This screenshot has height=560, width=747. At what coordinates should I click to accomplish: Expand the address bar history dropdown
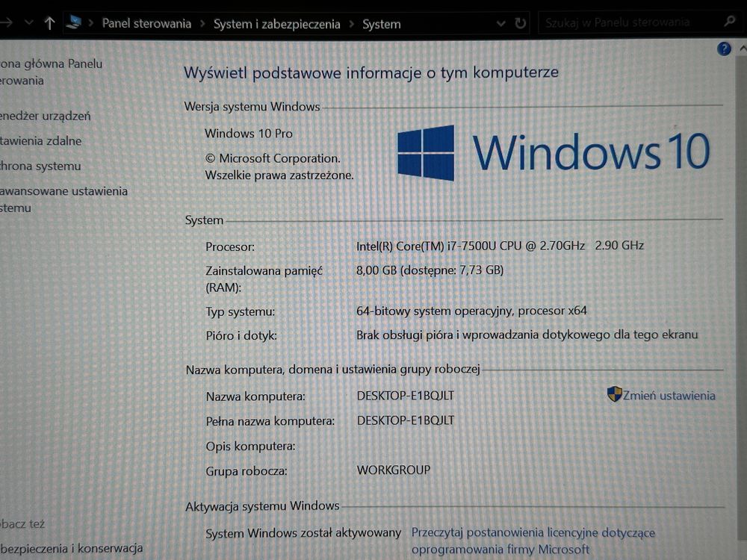click(500, 23)
